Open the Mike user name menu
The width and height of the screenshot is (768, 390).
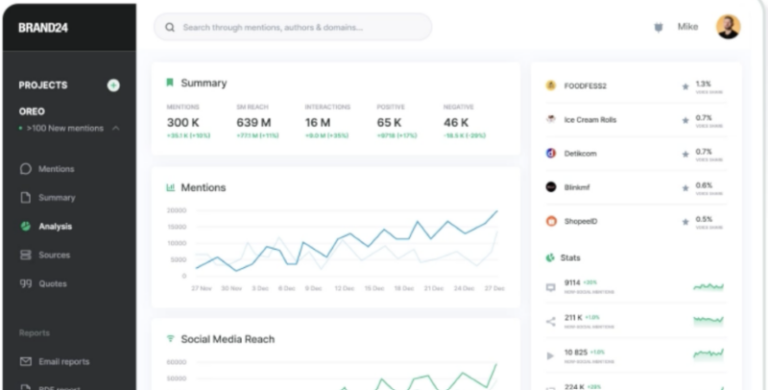pos(688,27)
